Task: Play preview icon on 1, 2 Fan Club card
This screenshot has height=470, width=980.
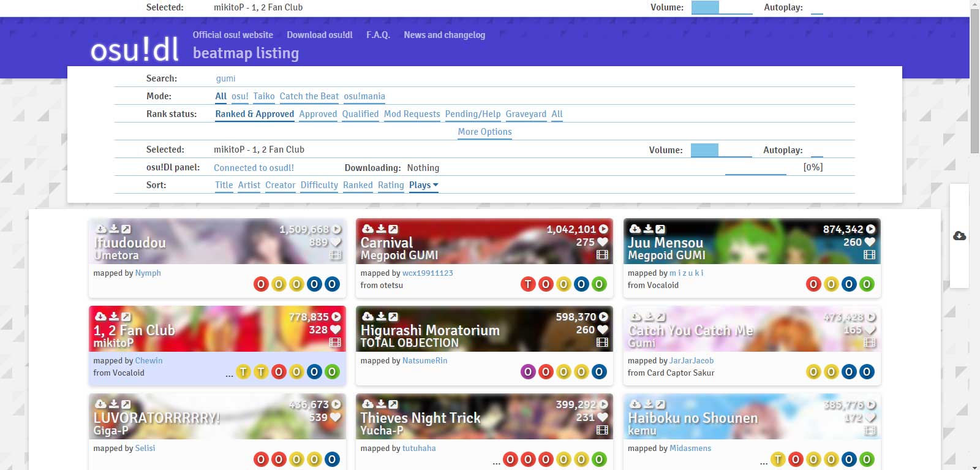Action: click(336, 317)
